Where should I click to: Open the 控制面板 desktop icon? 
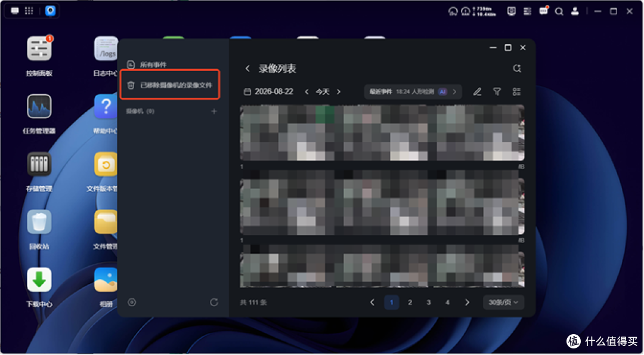(39, 50)
